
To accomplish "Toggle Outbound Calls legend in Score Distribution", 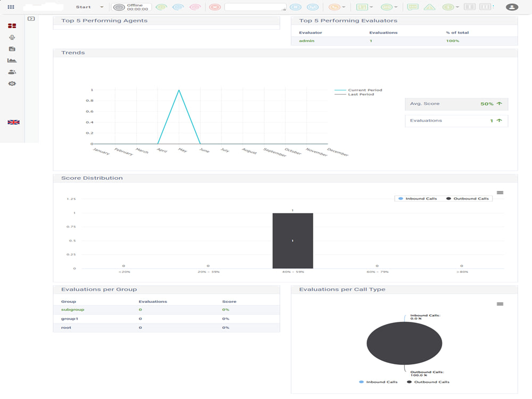I will point(468,198).
